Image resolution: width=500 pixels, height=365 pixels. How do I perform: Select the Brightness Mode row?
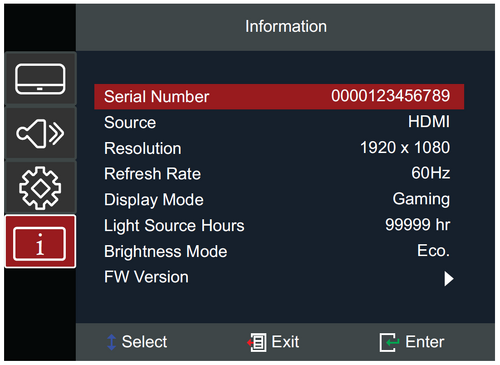[x=279, y=251]
